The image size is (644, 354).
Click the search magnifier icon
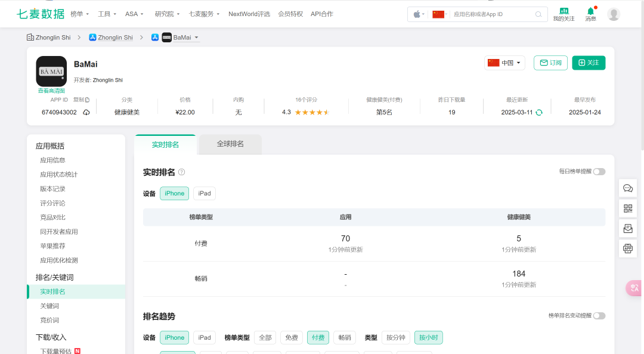click(538, 14)
